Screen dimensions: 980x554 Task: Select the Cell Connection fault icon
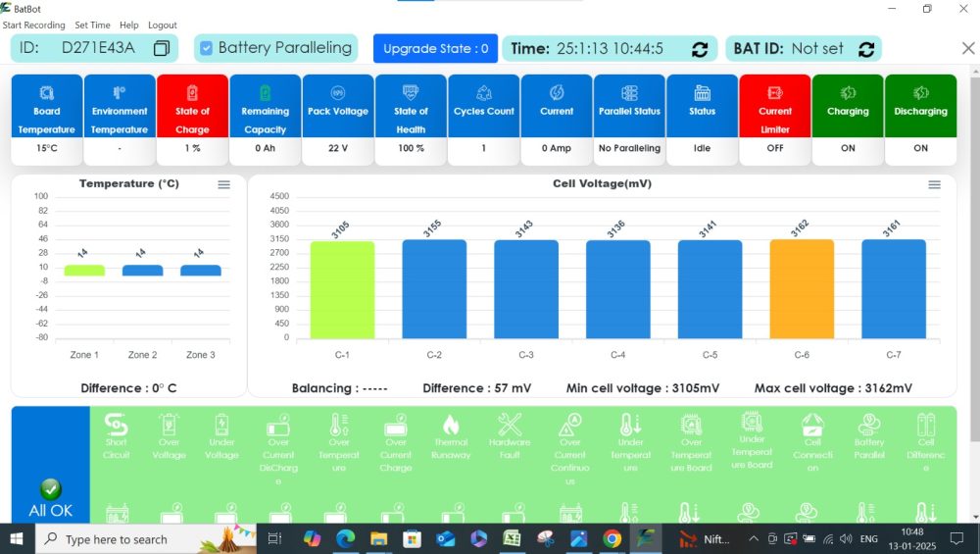812,425
